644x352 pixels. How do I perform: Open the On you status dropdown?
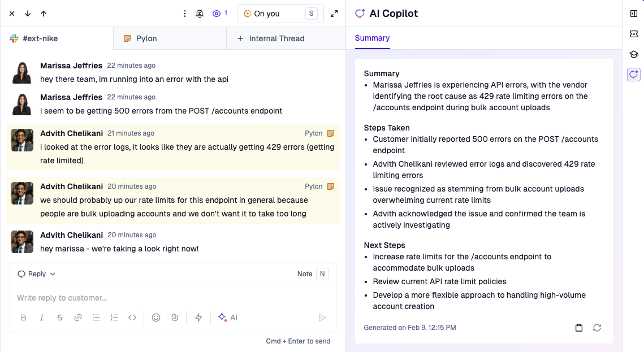pos(280,14)
